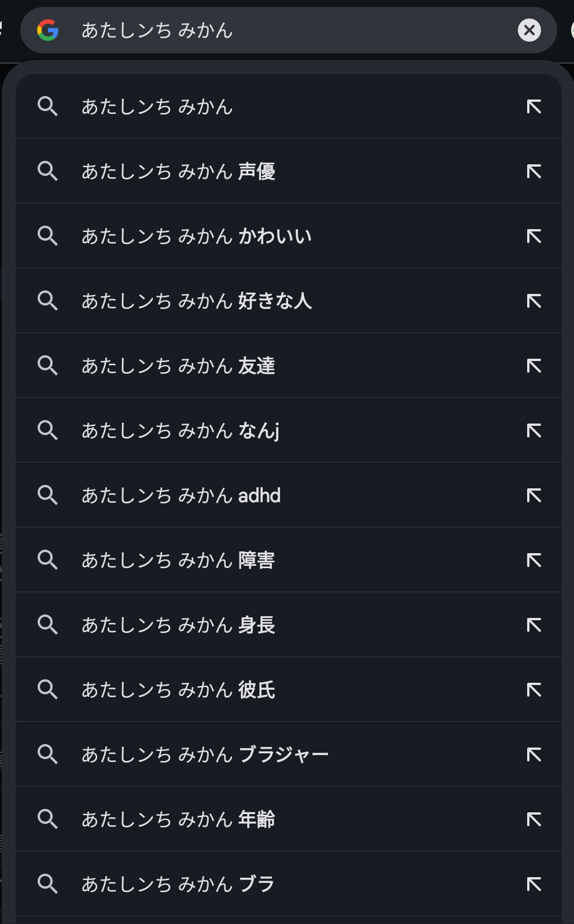Insert 年齢 suggestion using its arrow icon

[533, 819]
